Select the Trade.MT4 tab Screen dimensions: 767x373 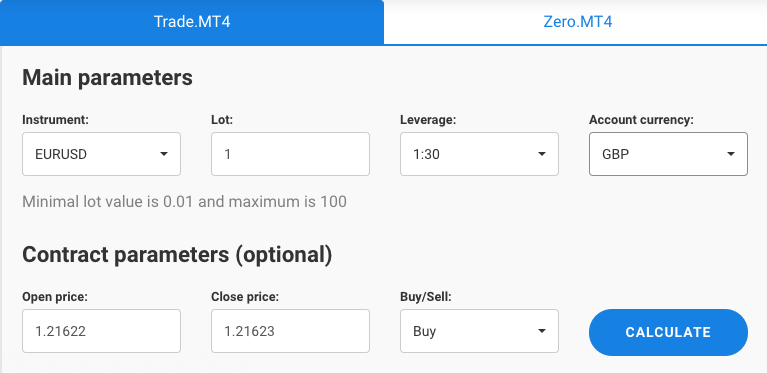point(192,22)
